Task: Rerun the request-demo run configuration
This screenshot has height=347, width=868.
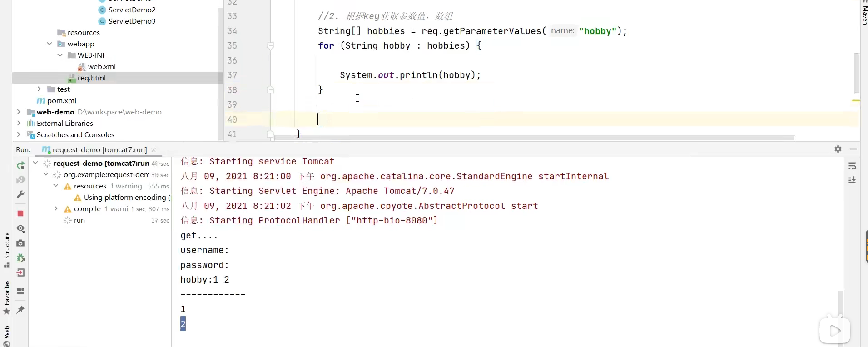Action: [20, 166]
